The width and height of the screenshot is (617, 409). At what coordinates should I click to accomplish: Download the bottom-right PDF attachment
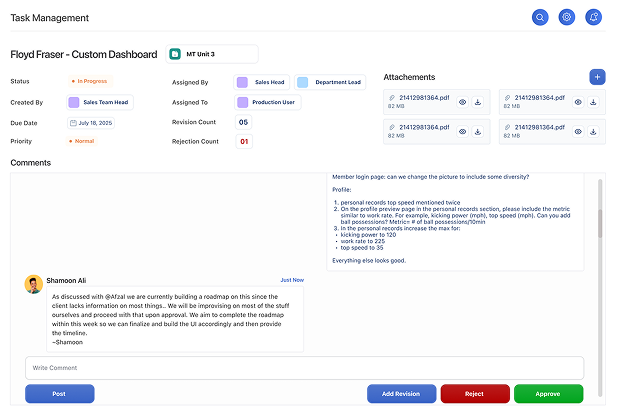(x=594, y=131)
